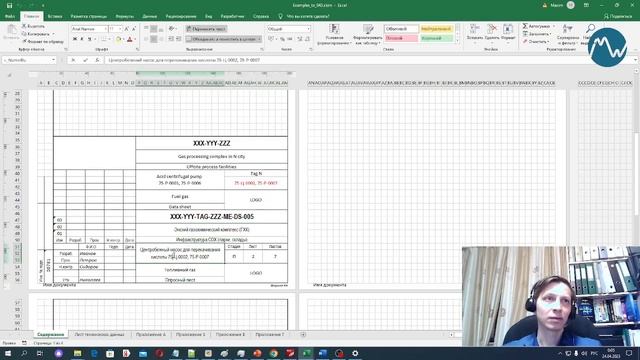This screenshot has height=360, width=640.
Task: Click the Автосумма sigma icon
Action: [525, 26]
